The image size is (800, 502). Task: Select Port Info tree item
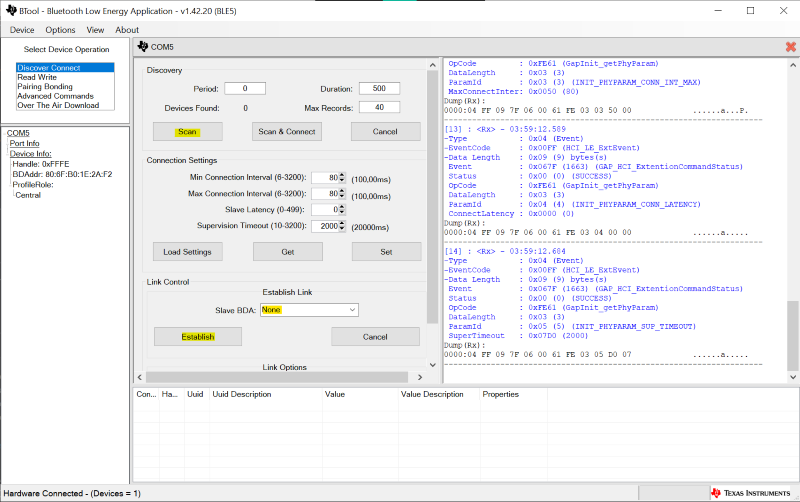coord(24,143)
